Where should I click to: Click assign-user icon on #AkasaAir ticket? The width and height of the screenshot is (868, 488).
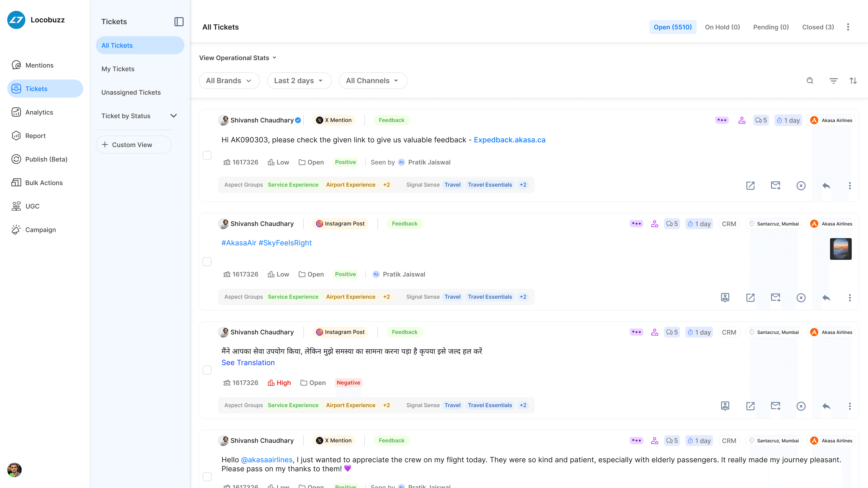click(x=655, y=224)
